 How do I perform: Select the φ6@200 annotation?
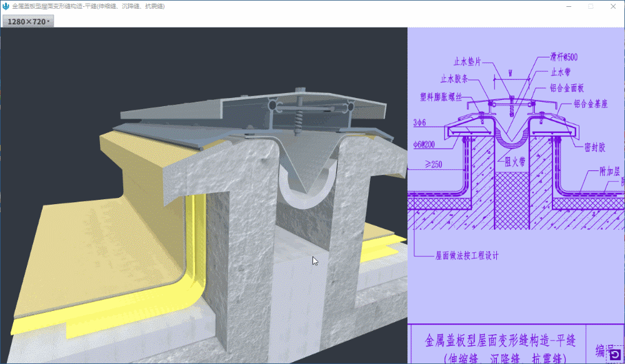click(x=424, y=145)
